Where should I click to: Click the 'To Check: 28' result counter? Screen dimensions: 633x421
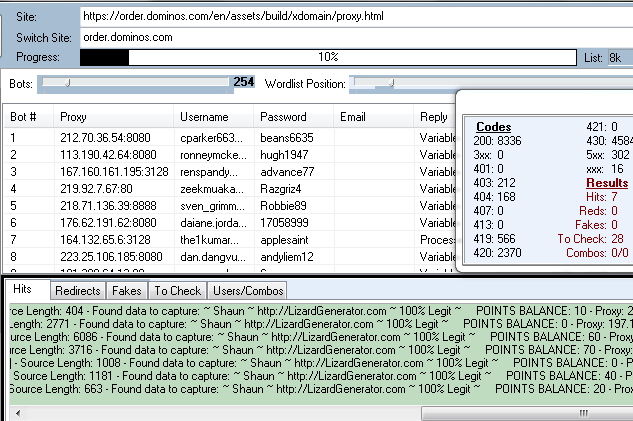click(x=591, y=239)
